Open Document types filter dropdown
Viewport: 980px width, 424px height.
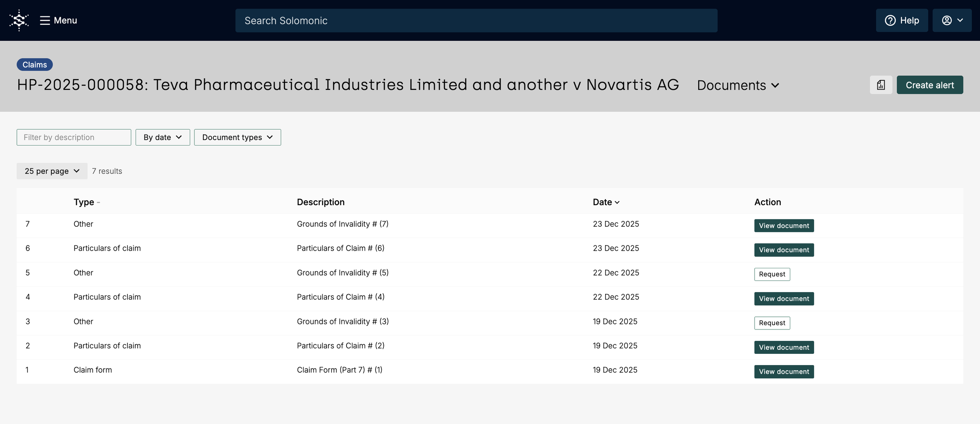[x=237, y=137]
